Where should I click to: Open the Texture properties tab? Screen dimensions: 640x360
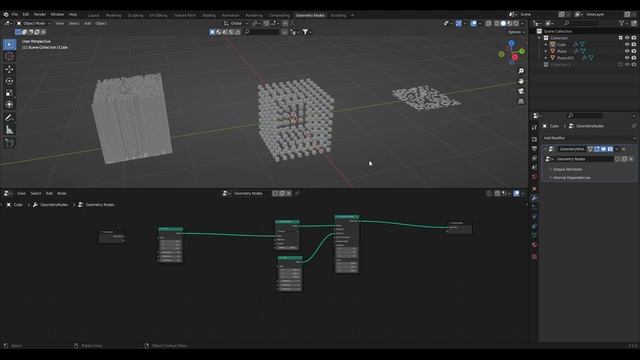pos(534,257)
